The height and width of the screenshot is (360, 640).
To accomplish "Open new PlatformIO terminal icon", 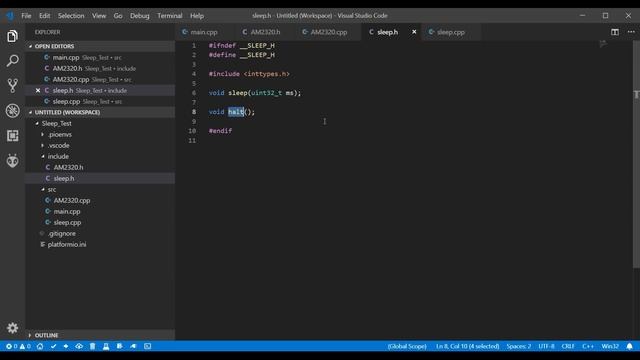I will (147, 346).
